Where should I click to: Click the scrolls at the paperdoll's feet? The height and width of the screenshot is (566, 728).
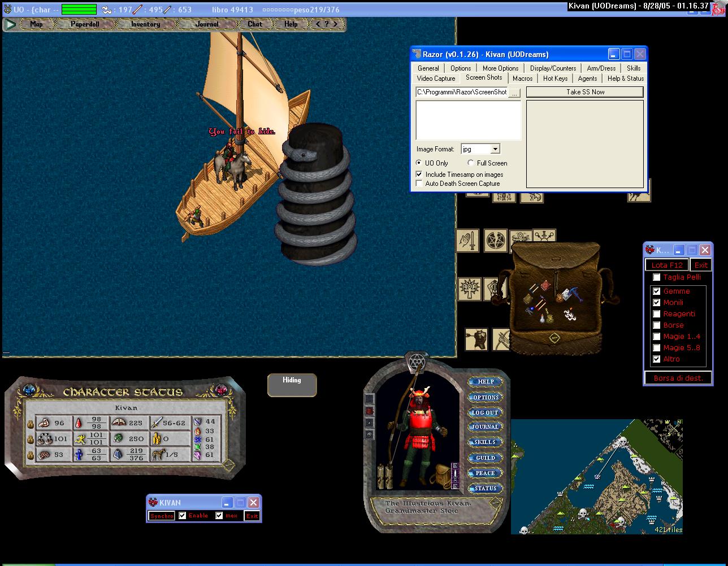[385, 477]
